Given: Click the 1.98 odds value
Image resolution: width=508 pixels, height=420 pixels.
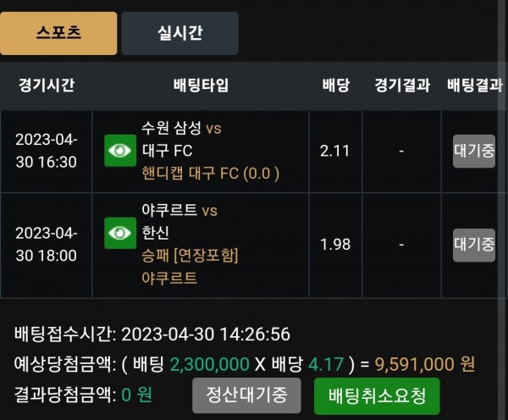Looking at the screenshot, I should pyautogui.click(x=335, y=245).
